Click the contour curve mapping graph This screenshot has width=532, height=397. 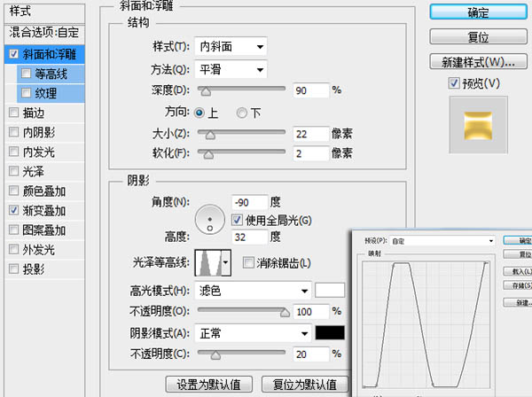click(426, 324)
